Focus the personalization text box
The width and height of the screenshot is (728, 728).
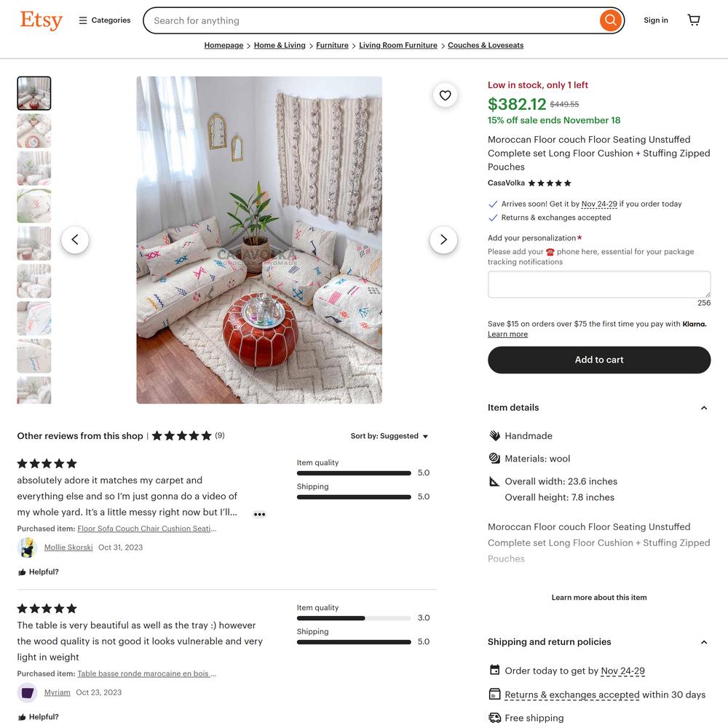click(599, 284)
